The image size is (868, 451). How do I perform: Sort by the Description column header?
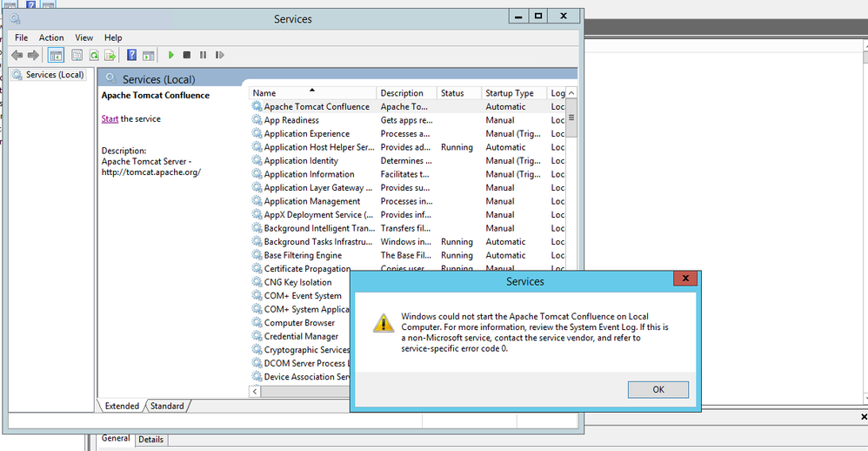click(x=406, y=93)
